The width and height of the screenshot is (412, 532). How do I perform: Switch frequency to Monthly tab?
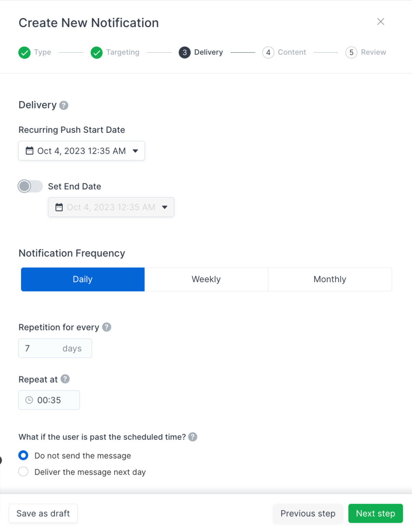pyautogui.click(x=330, y=279)
